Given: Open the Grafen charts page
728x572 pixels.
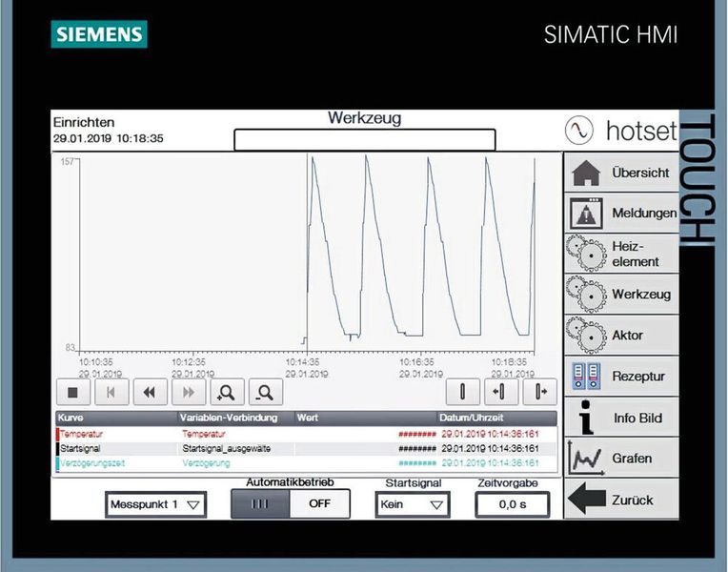Looking at the screenshot, I should 621,458.
